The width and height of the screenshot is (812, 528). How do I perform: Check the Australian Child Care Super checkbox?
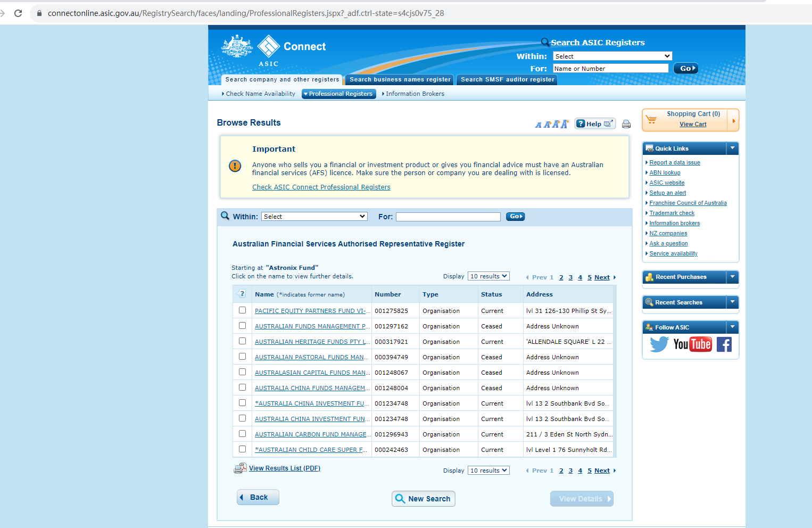click(x=243, y=449)
